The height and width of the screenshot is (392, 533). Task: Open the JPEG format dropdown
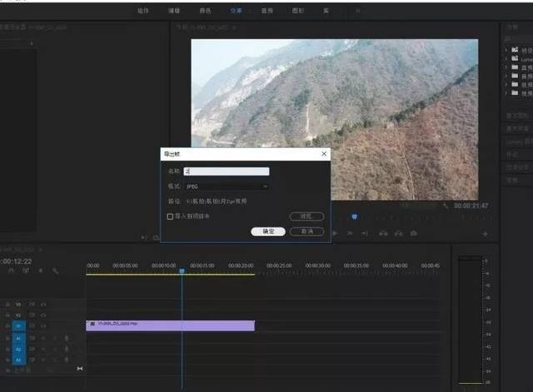227,186
